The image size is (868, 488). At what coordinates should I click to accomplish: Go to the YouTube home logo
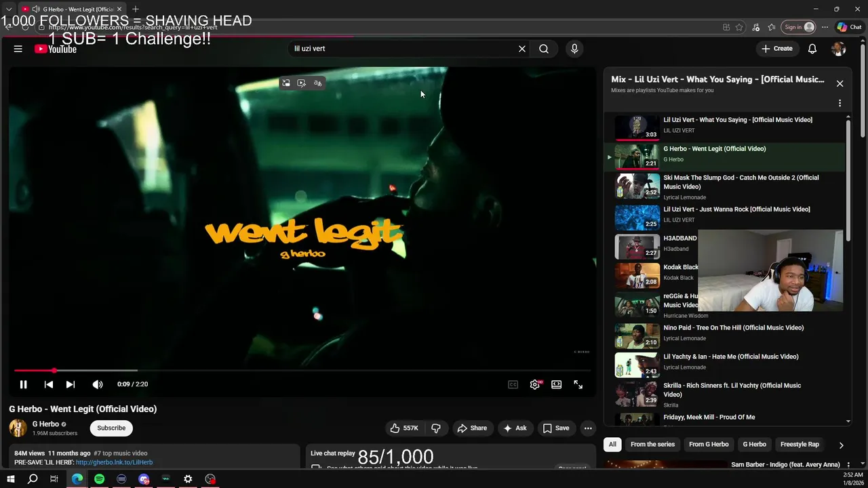point(56,49)
